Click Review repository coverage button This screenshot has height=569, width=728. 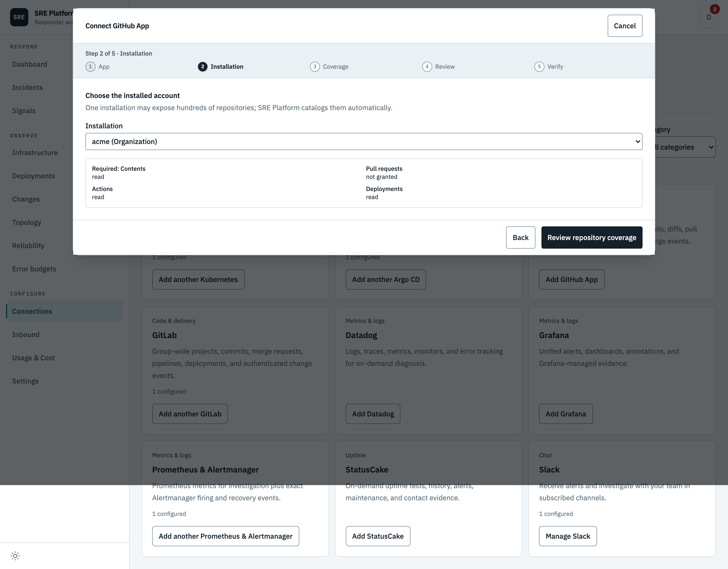592,238
